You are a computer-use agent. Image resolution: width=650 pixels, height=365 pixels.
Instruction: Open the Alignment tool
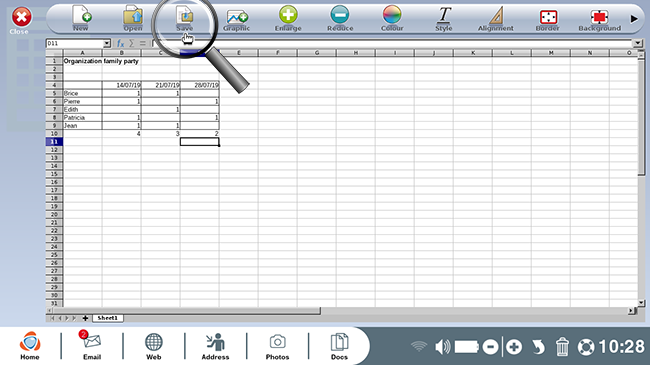point(496,18)
